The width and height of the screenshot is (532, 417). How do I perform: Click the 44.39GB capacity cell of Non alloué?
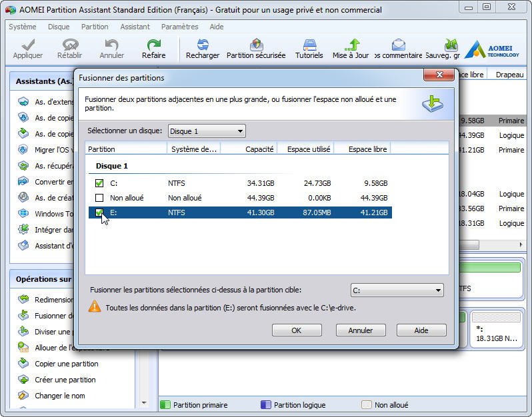click(x=261, y=198)
